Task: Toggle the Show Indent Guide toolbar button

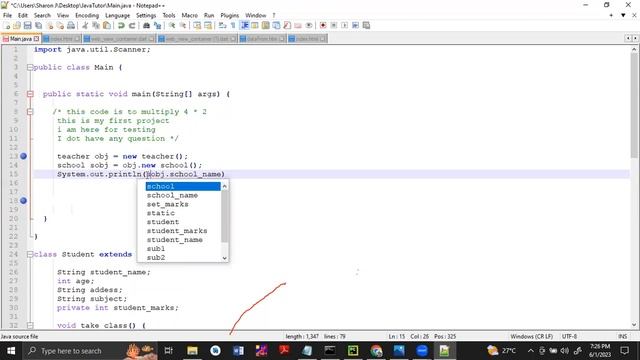Action: tap(244, 25)
